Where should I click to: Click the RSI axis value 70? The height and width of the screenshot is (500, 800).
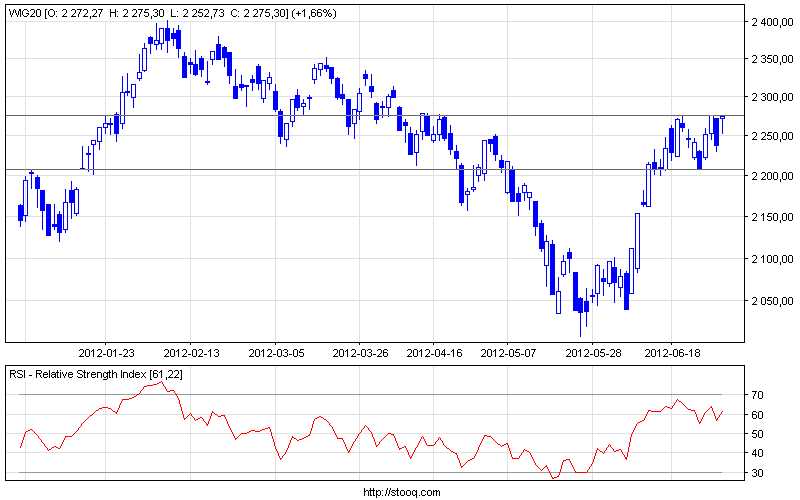point(757,395)
